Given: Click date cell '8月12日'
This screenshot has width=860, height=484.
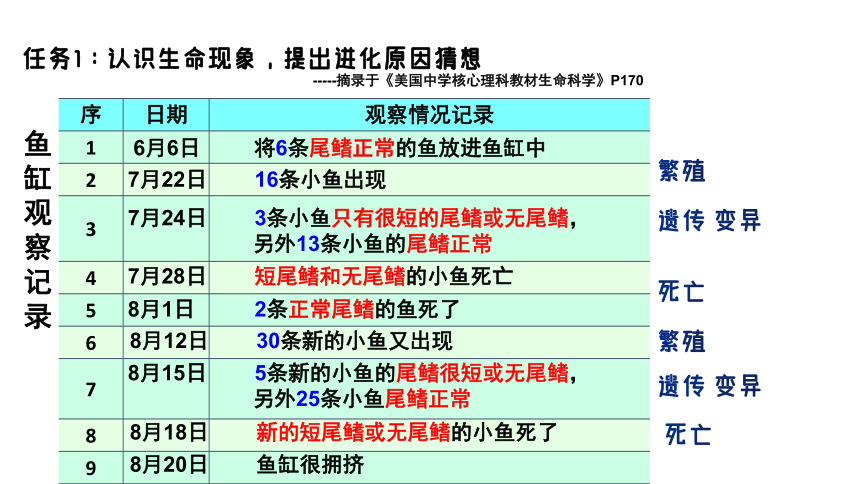Looking at the screenshot, I should (x=168, y=341).
